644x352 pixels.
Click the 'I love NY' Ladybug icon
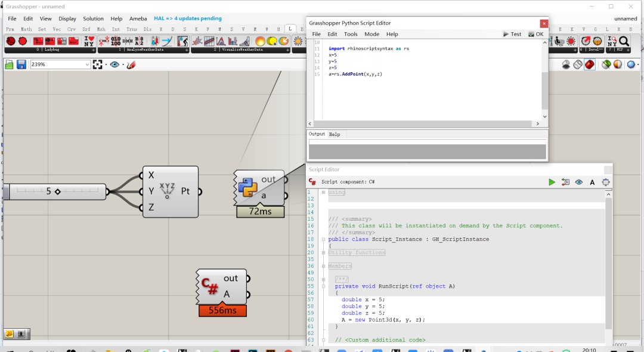tap(89, 41)
